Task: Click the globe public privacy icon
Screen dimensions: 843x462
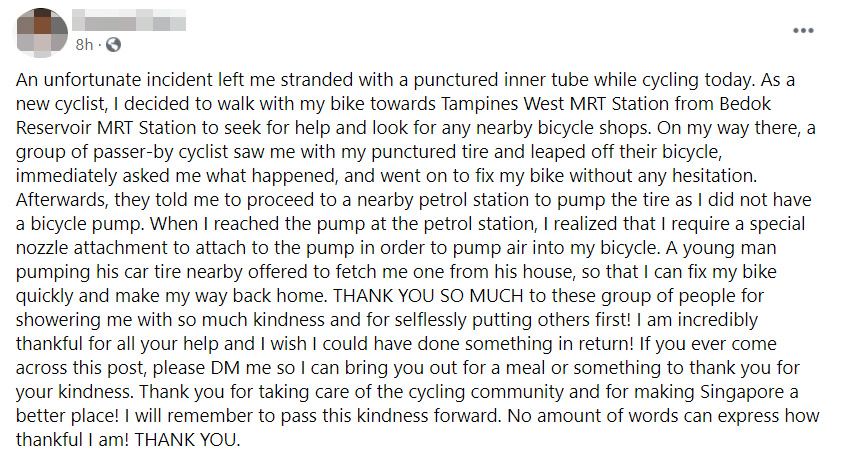Action: tap(113, 44)
